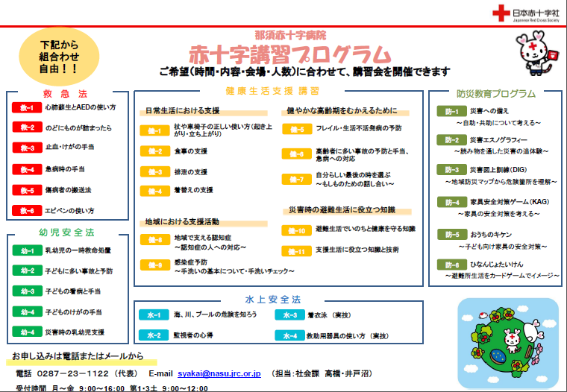Select the blue 水-3 badge
This screenshot has height=392, width=567.
pos(289,314)
